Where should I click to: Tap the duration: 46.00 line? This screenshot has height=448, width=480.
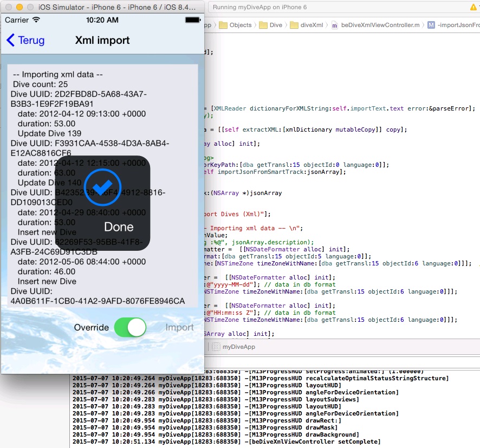point(47,271)
